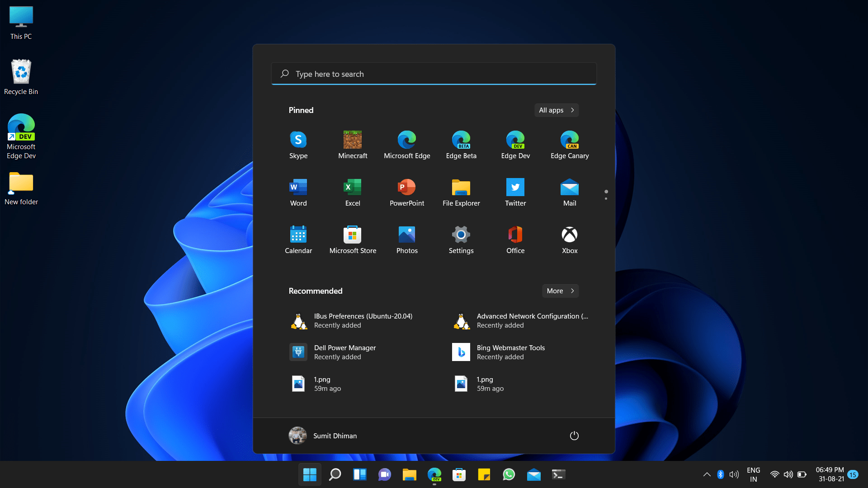Open Sumit Dhiman account options
Viewport: 868px width, 488px height.
pos(323,436)
